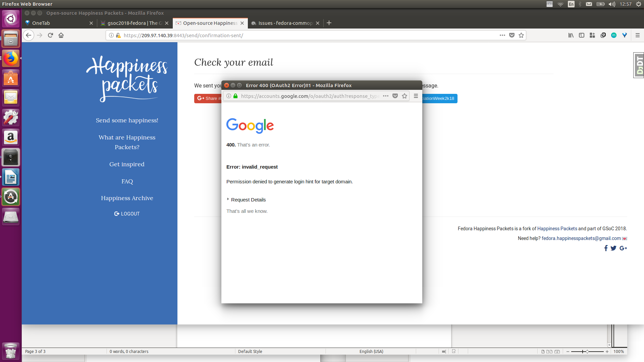Switch to the OneTab tab
The width and height of the screenshot is (644, 362).
tap(59, 23)
